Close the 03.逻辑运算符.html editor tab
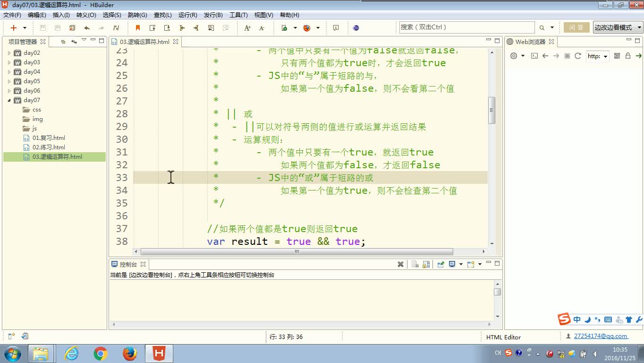 coord(176,42)
